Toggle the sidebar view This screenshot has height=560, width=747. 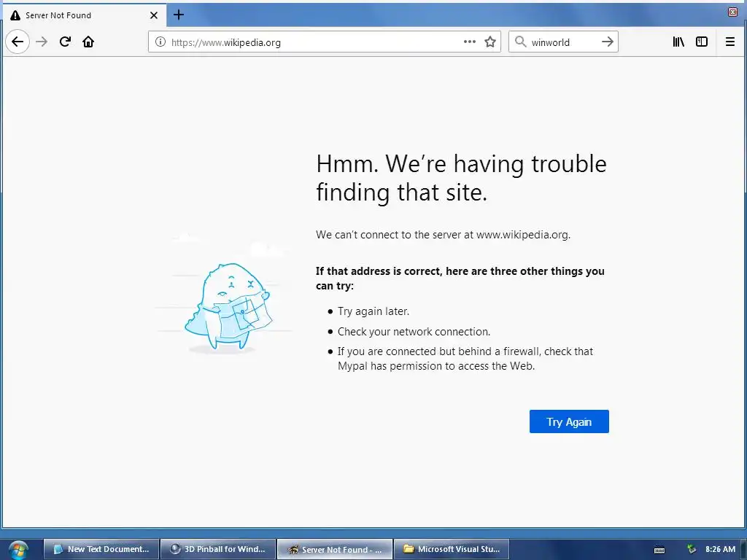click(x=702, y=42)
